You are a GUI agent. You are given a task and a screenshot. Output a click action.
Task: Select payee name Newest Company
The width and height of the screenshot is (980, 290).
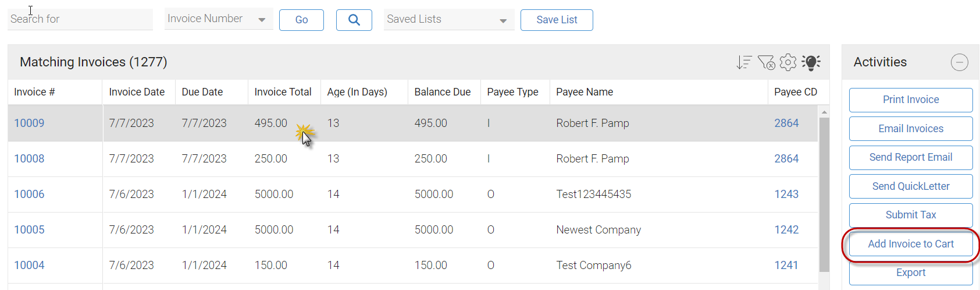pyautogui.click(x=598, y=229)
